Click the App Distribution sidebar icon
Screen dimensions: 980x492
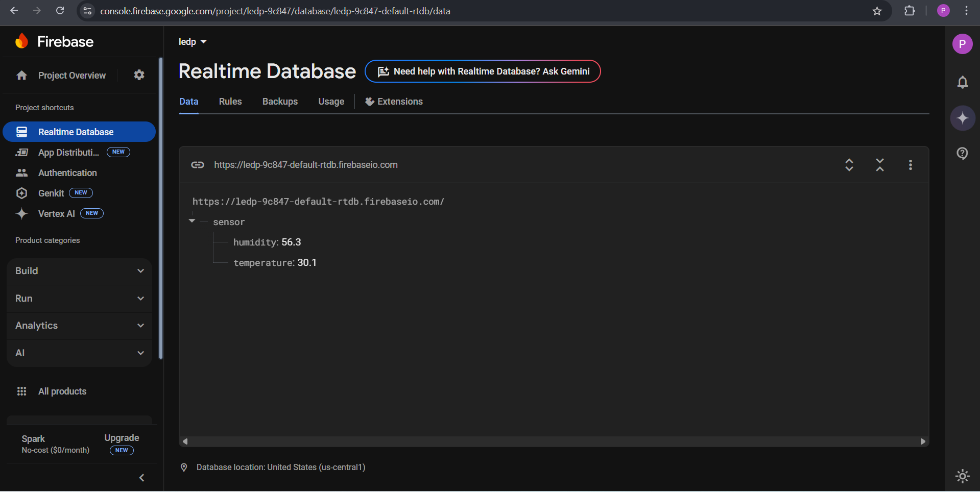click(21, 153)
